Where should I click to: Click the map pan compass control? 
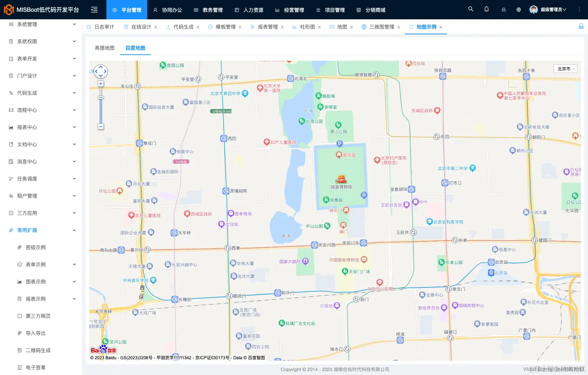coord(101,71)
